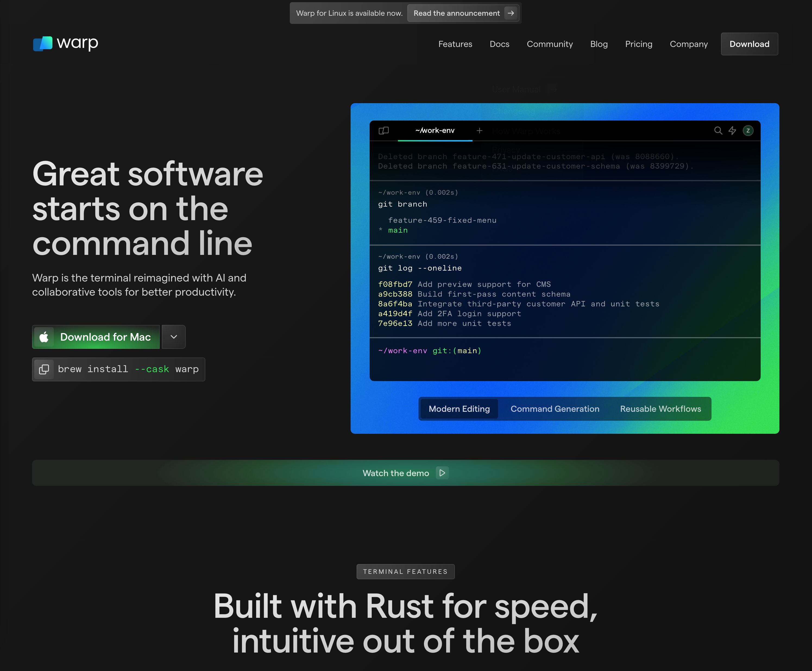
Task: Click commit hash a419d4f
Action: (x=395, y=314)
